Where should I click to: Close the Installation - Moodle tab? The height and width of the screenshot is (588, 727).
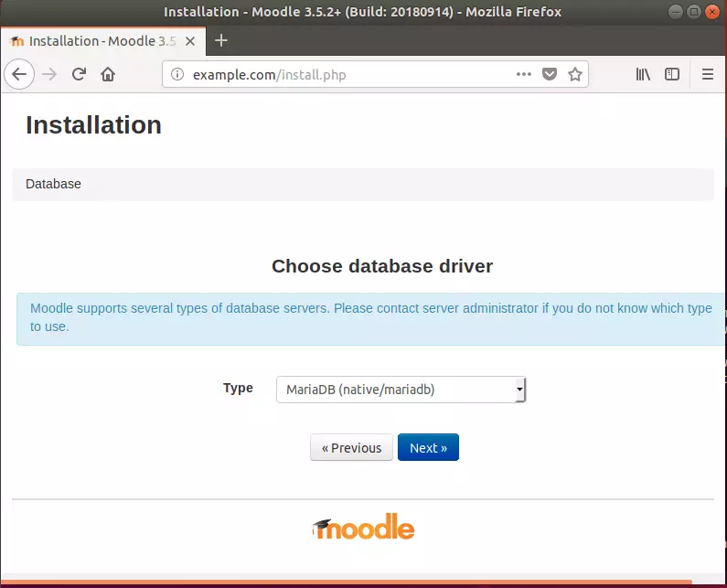tap(190, 41)
